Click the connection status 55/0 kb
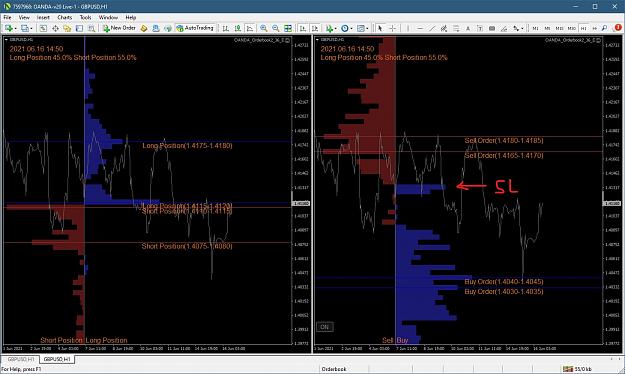This screenshot has width=625, height=374. click(578, 369)
